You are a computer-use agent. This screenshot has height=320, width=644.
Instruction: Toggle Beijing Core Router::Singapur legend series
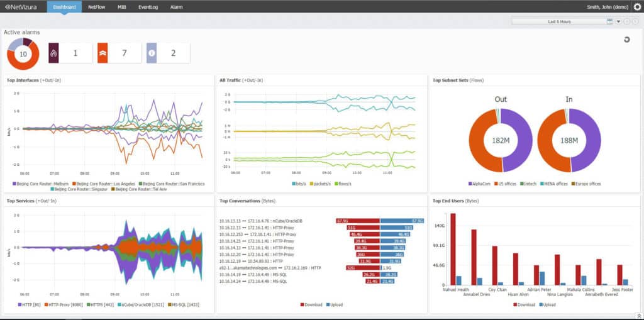[79, 189]
